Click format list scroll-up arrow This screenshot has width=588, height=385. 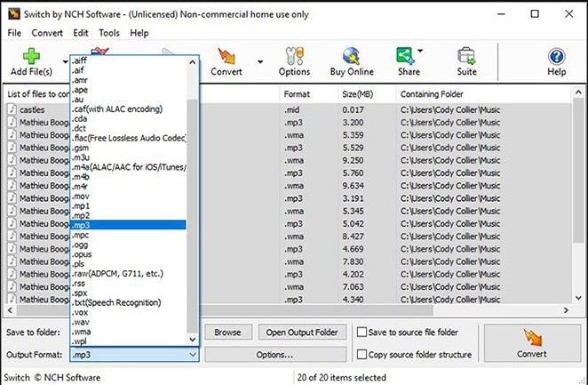(x=193, y=62)
